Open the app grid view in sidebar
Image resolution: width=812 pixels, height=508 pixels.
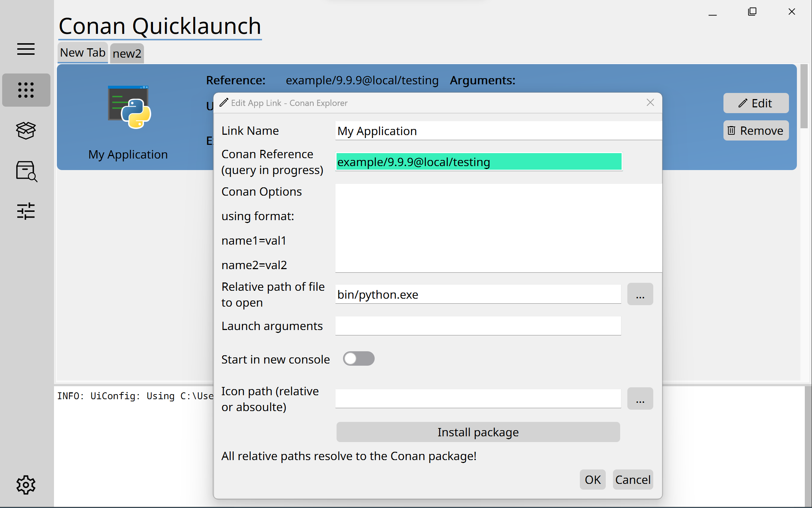coord(26,90)
